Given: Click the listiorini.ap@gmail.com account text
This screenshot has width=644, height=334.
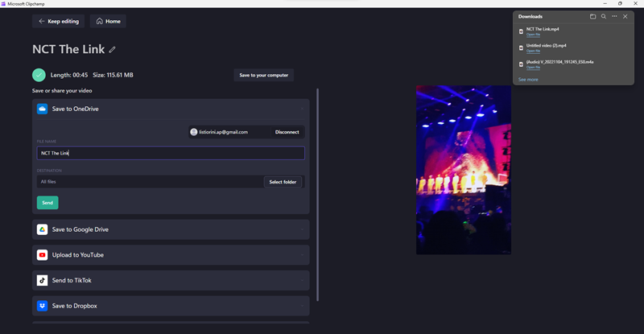Looking at the screenshot, I should (x=224, y=132).
